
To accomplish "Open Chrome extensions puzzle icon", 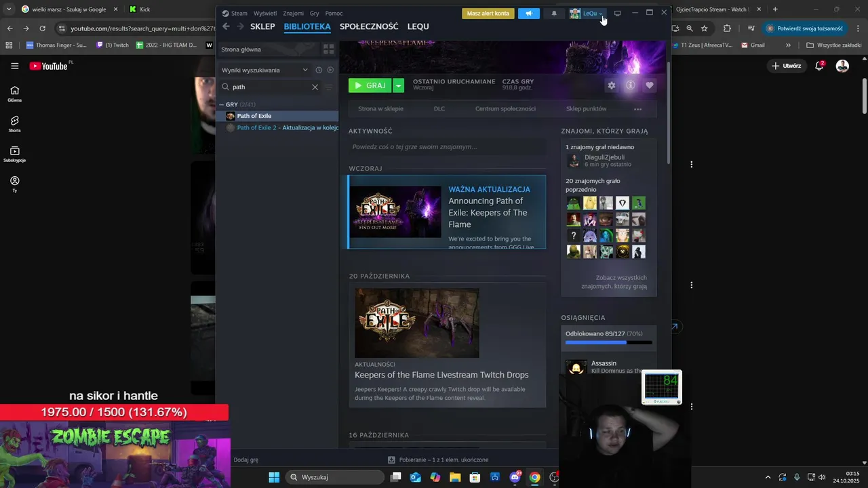I will (x=728, y=28).
